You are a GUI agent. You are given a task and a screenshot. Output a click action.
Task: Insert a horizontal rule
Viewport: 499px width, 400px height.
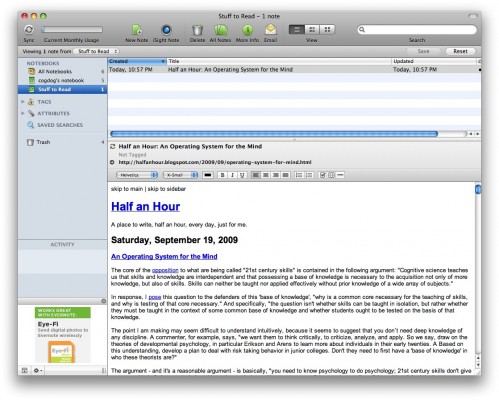pos(340,175)
